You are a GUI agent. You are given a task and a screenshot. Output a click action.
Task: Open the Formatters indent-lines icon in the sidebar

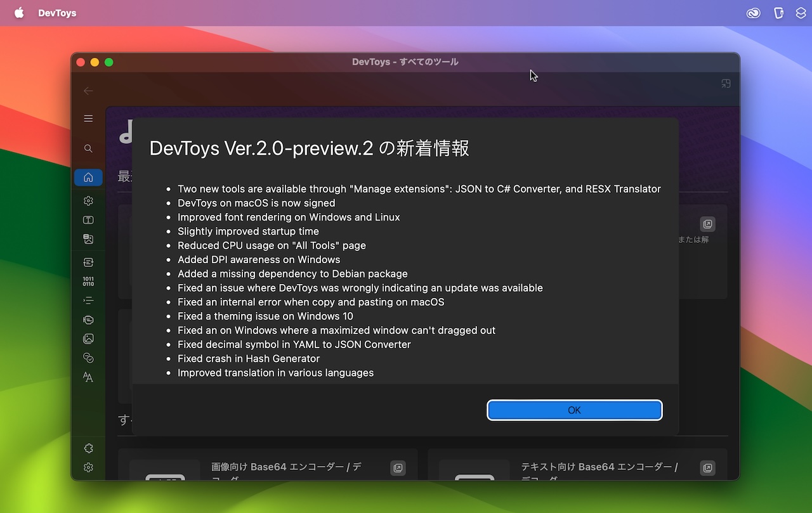tap(88, 301)
